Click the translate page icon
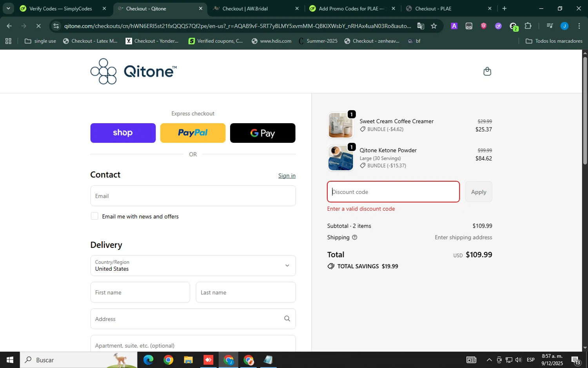This screenshot has width=588, height=368. coord(421,26)
